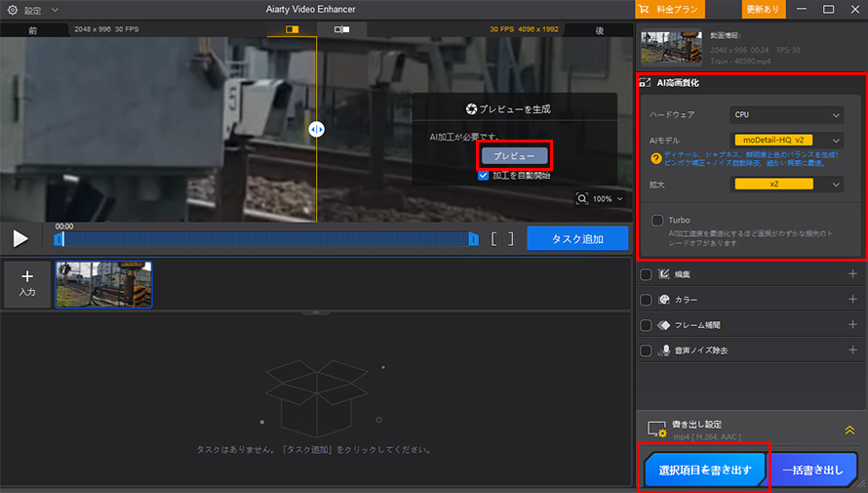Switch to side-by-side comparison view tab
This screenshot has height=493, width=868.
tap(341, 29)
